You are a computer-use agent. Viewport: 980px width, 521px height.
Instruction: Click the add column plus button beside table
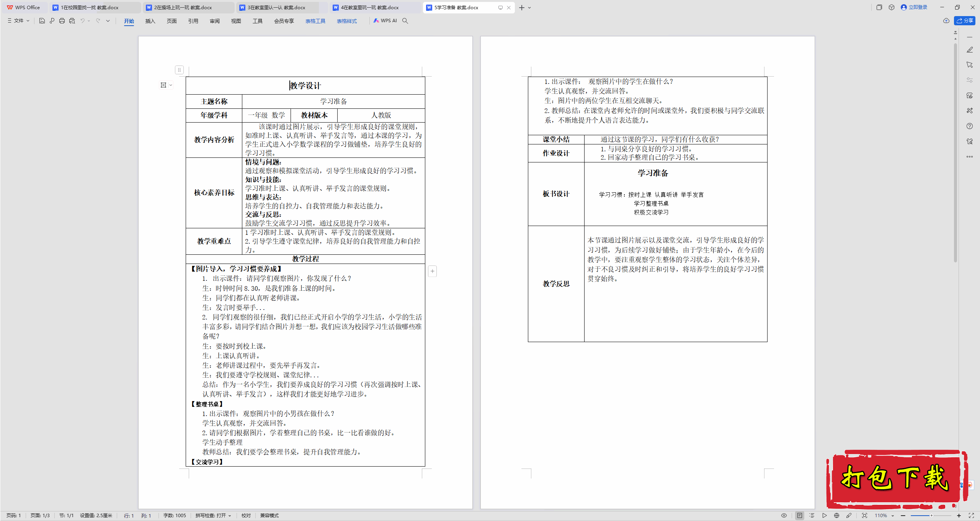(x=432, y=271)
